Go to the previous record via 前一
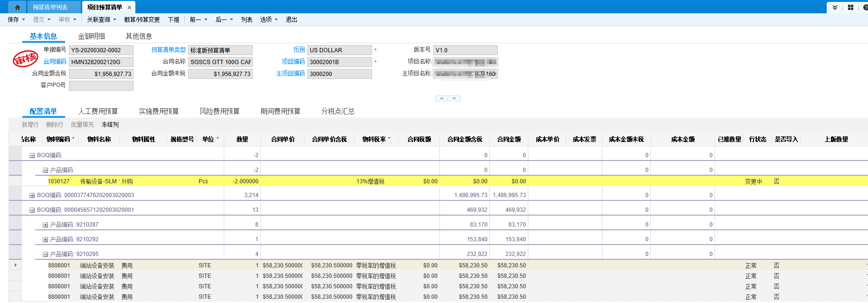The height and width of the screenshot is (303, 868). click(x=195, y=19)
